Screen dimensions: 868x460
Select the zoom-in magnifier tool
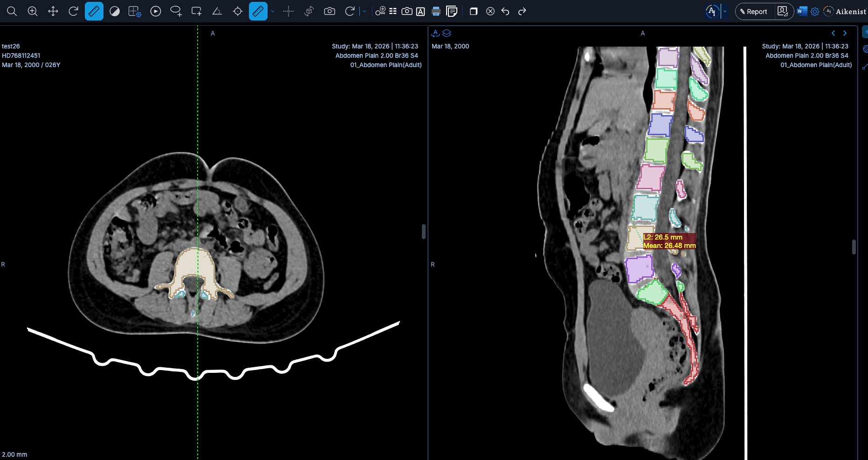pyautogui.click(x=33, y=11)
